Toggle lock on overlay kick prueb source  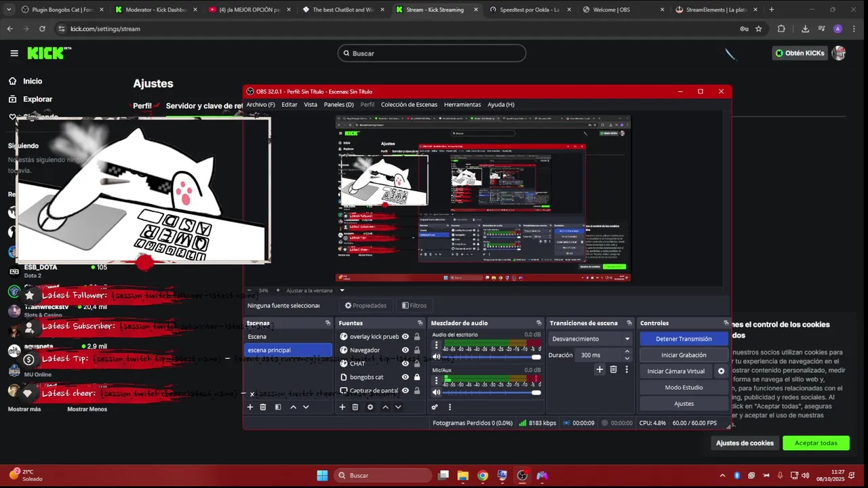[x=416, y=336]
